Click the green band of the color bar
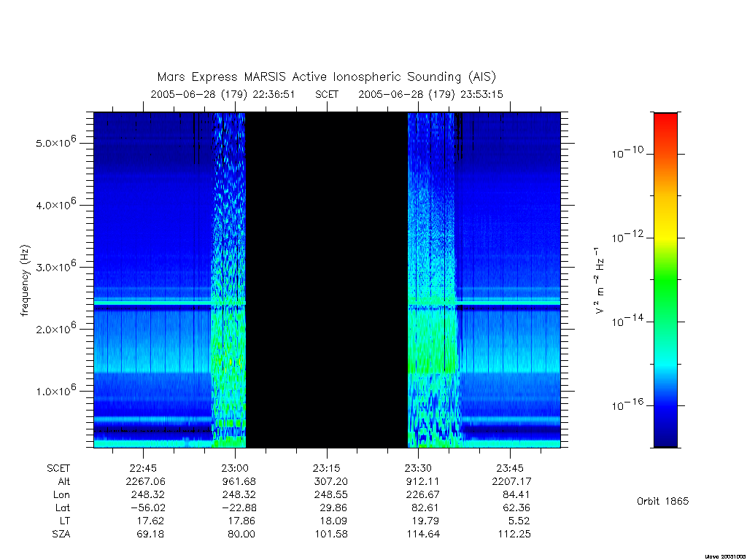 tap(665, 281)
